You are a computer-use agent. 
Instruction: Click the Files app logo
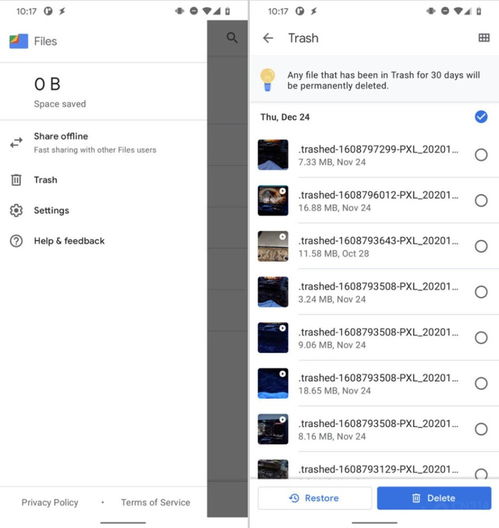[x=19, y=41]
